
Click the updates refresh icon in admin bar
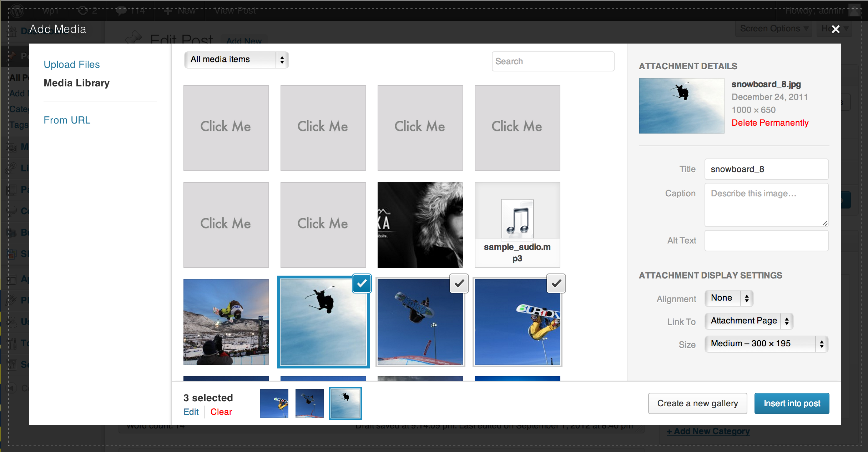pyautogui.click(x=83, y=11)
